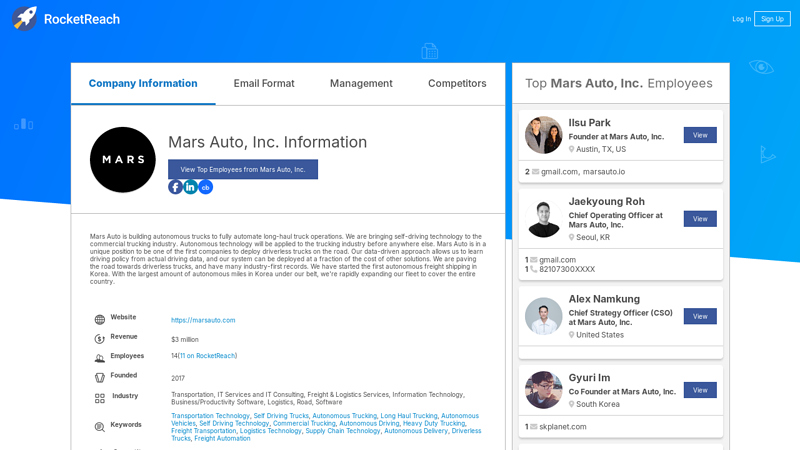
Task: Click the Commercial Trucking keyword link
Action: pyautogui.click(x=304, y=423)
